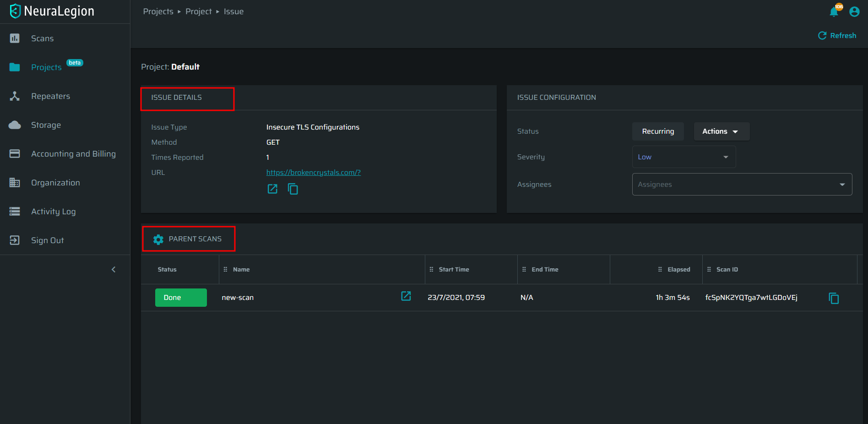Image resolution: width=868 pixels, height=424 pixels.
Task: Collapse the sidebar with the chevron
Action: coord(114,270)
